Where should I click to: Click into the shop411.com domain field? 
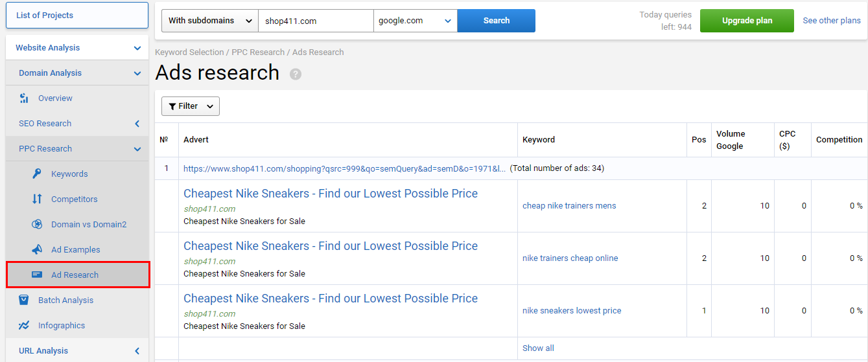[x=316, y=21]
